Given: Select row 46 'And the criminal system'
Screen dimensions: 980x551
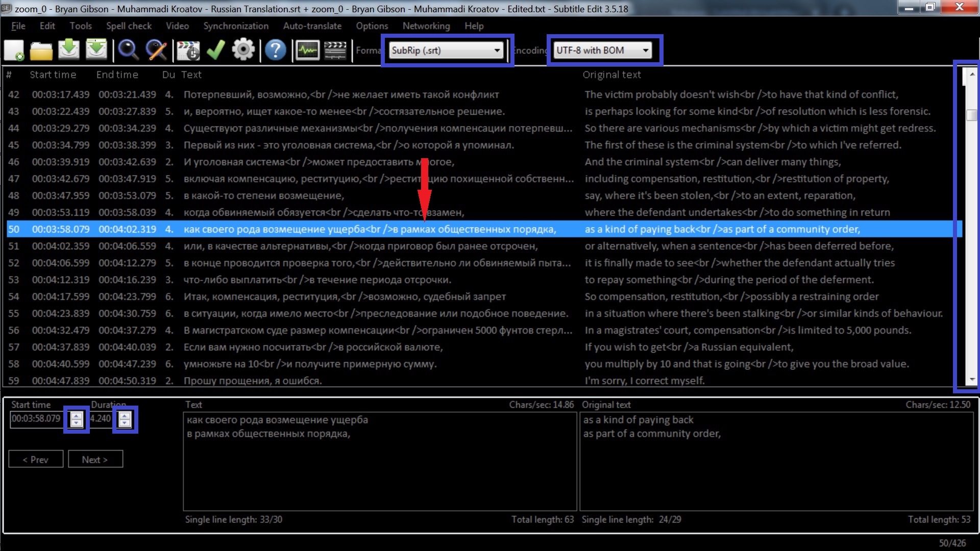Looking at the screenshot, I should (x=484, y=162).
